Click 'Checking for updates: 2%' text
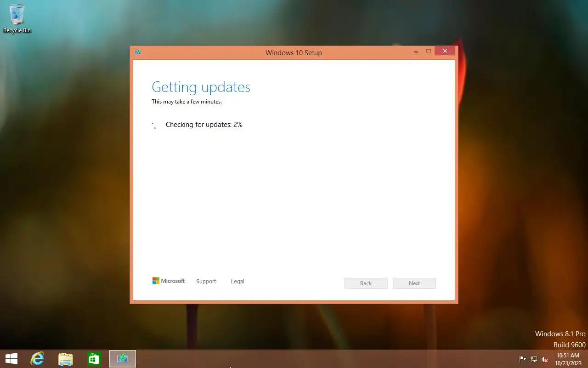Image resolution: width=588 pixels, height=368 pixels. click(204, 125)
